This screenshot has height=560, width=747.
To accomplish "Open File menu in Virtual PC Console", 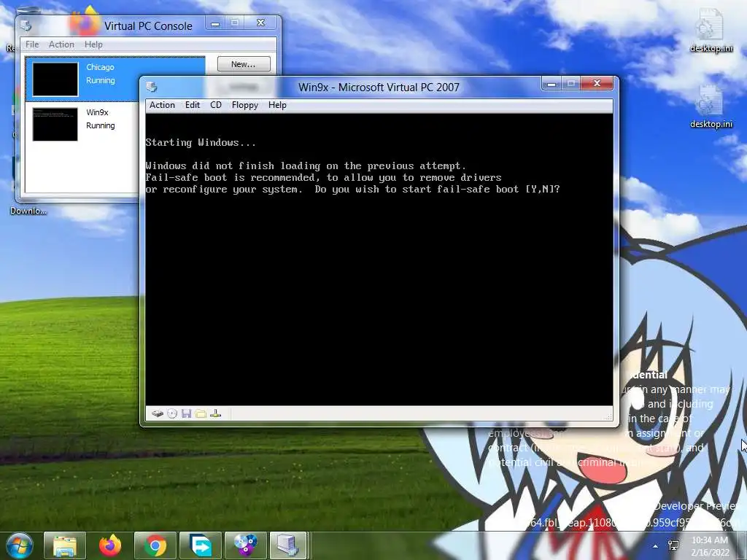I will (32, 44).
